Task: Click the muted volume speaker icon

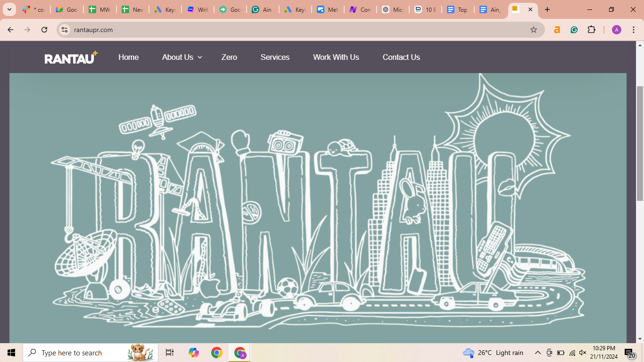Action: click(583, 353)
